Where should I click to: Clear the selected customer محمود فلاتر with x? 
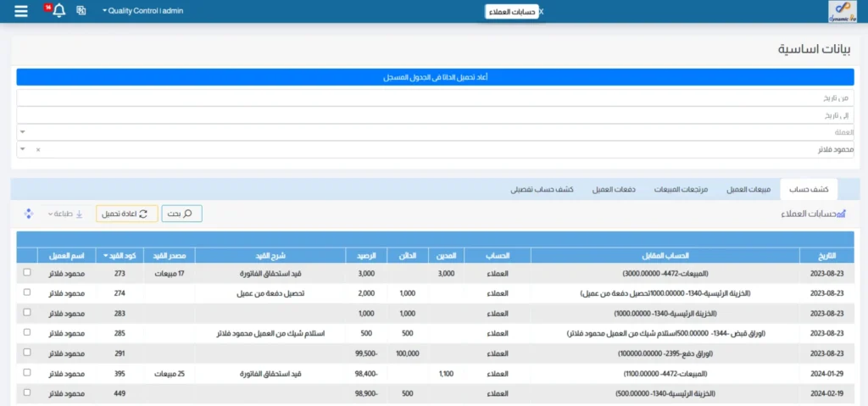[x=37, y=149]
